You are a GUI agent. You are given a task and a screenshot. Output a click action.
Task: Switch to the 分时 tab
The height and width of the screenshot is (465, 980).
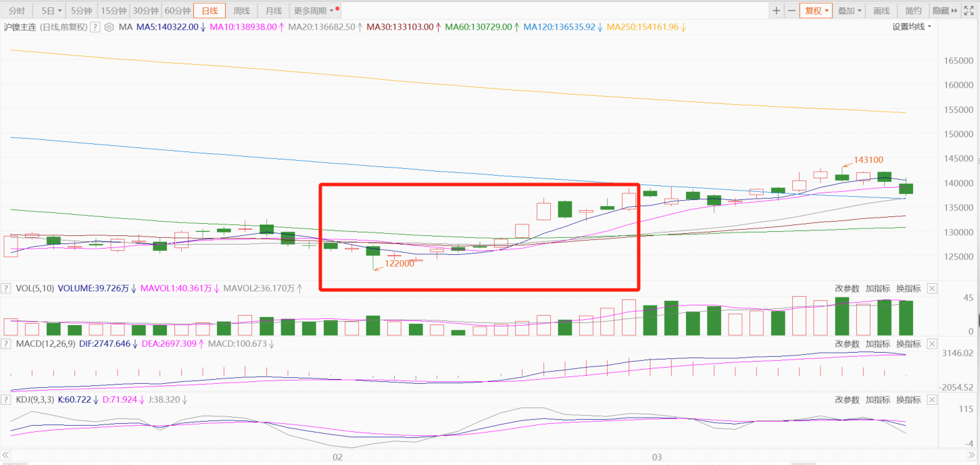click(x=17, y=11)
